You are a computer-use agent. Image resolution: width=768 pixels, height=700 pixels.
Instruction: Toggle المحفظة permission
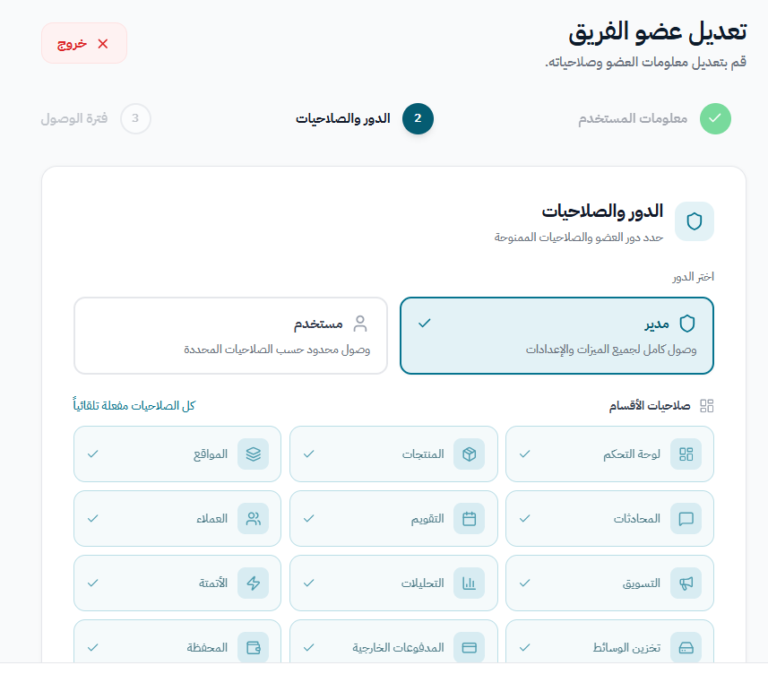click(177, 641)
